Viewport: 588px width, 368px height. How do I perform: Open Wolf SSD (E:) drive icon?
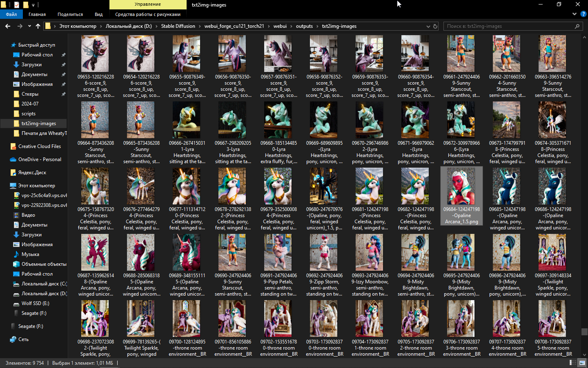[16, 303]
